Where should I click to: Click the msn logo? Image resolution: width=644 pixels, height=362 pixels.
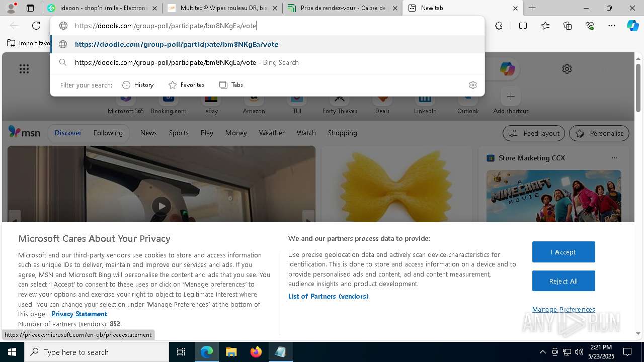coord(24,132)
